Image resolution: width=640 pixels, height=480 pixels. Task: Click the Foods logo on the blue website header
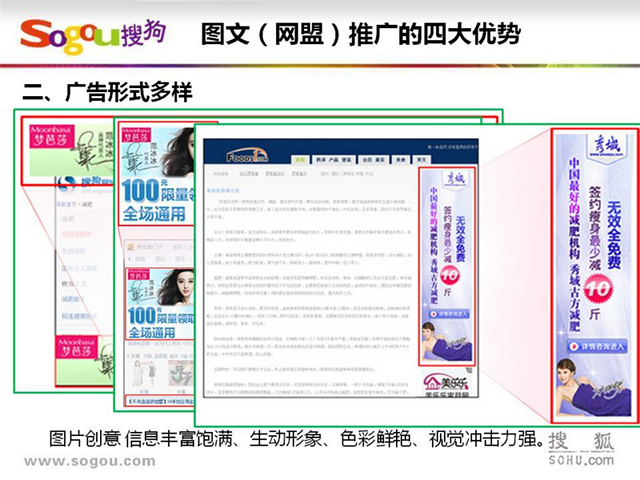pyautogui.click(x=247, y=156)
